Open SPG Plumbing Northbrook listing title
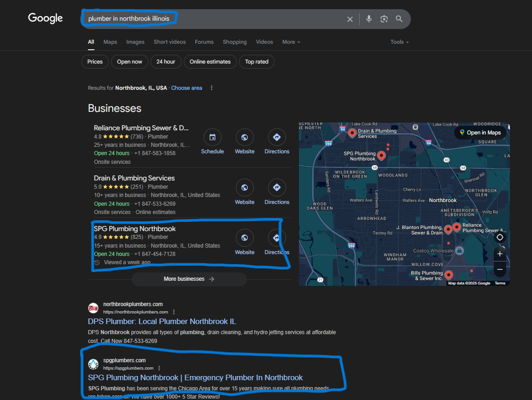532x400 pixels. point(134,228)
